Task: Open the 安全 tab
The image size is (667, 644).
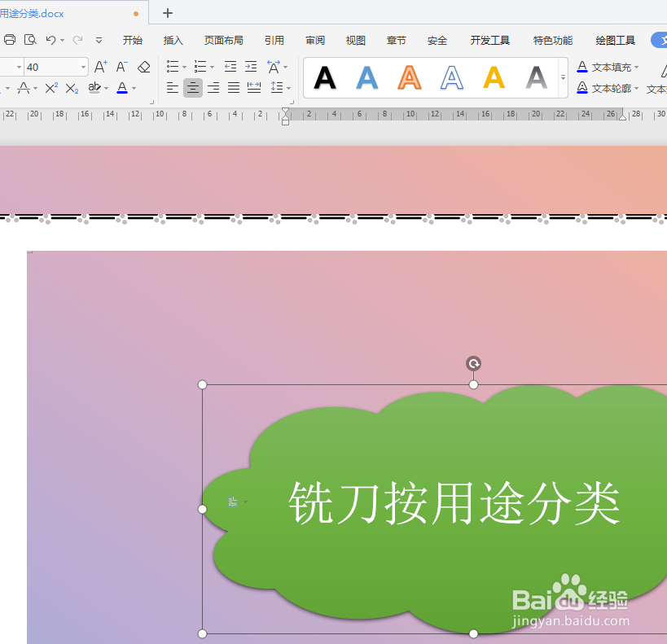Action: coord(437,41)
